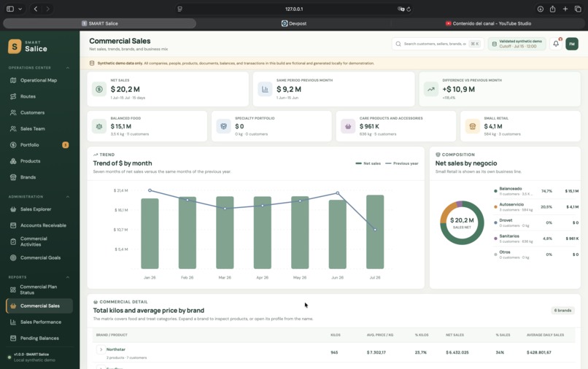The height and width of the screenshot is (369, 588).
Task: Click the Balanceado color dot
Action: tap(495, 191)
